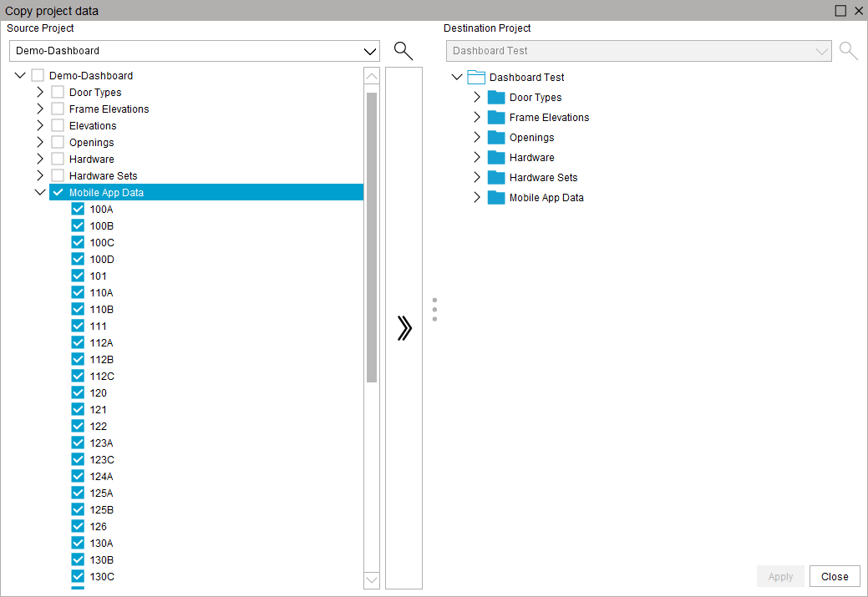Check the Door Types checkbox in source tree
The width and height of the screenshot is (868, 597).
pos(56,92)
